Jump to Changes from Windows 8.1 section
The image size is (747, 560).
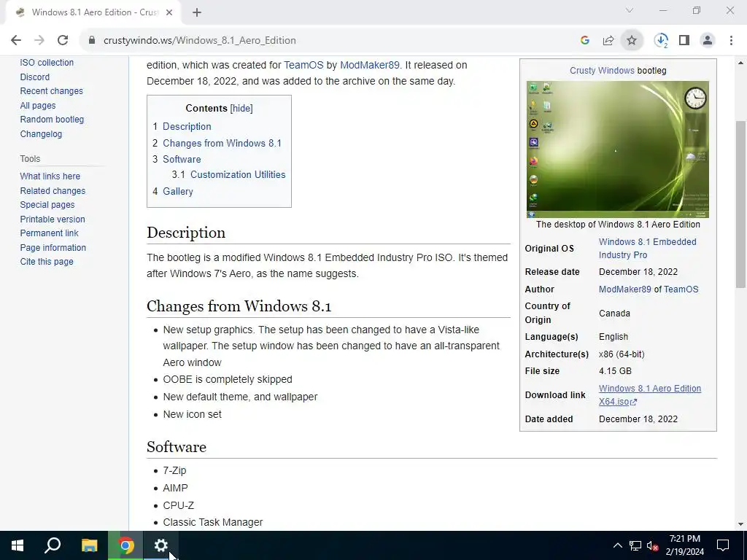(222, 144)
